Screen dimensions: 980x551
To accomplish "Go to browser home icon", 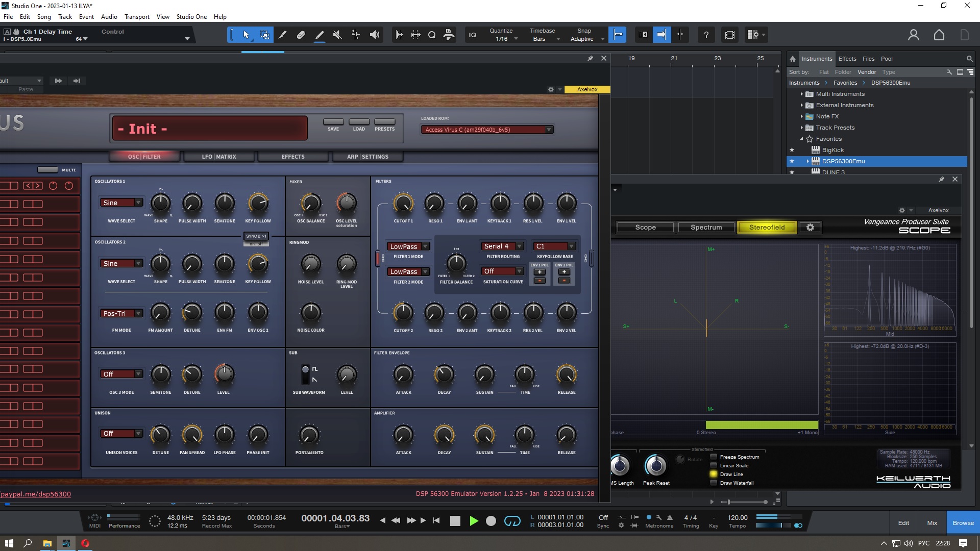I will point(792,59).
